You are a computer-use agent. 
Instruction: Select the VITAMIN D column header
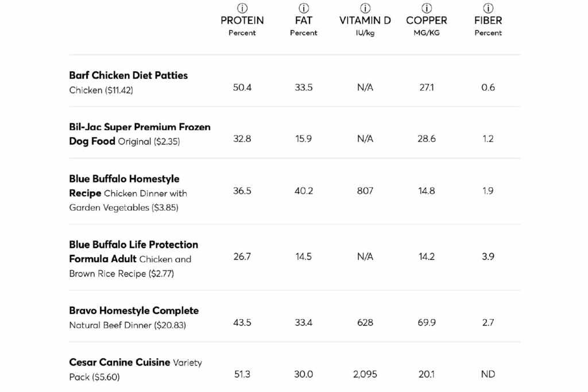[x=365, y=21]
